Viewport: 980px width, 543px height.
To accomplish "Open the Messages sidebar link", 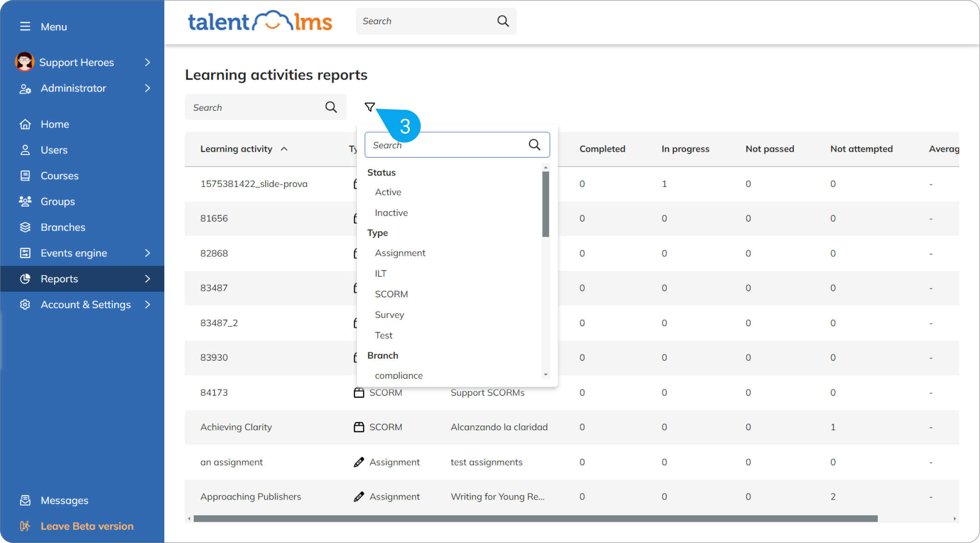I will click(65, 500).
